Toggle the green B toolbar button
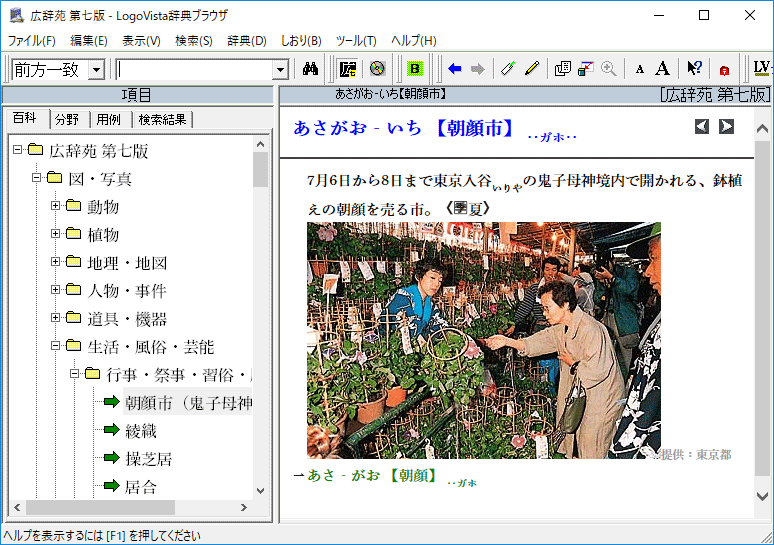This screenshot has height=545, width=774. (x=415, y=69)
